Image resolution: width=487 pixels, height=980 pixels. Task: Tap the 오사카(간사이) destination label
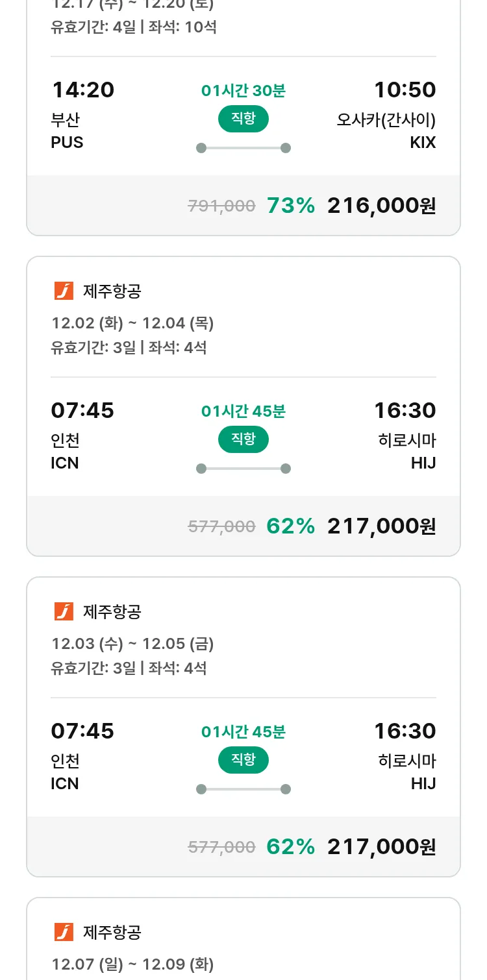click(x=386, y=120)
